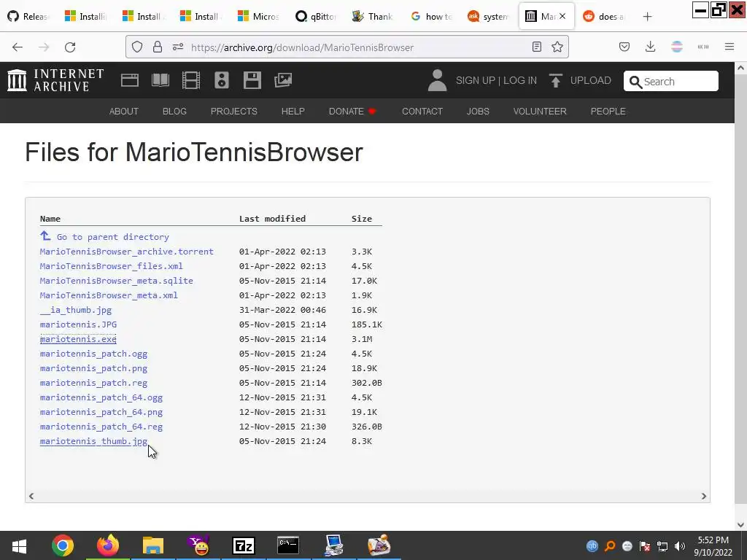Open the DONATE menu item

[x=352, y=111]
